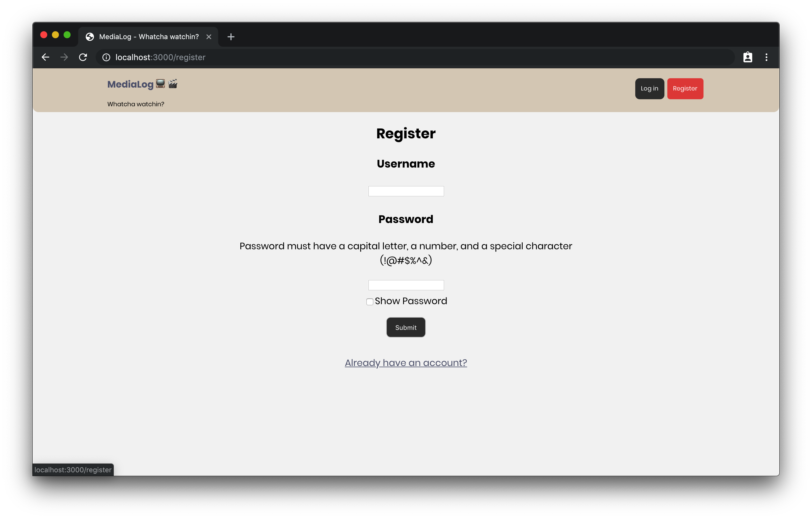812x519 pixels.
Task: Click the Password input field
Action: 406,284
